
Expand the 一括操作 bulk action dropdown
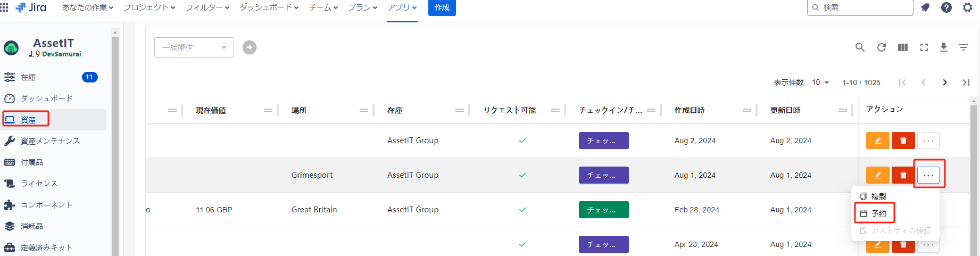coord(194,47)
